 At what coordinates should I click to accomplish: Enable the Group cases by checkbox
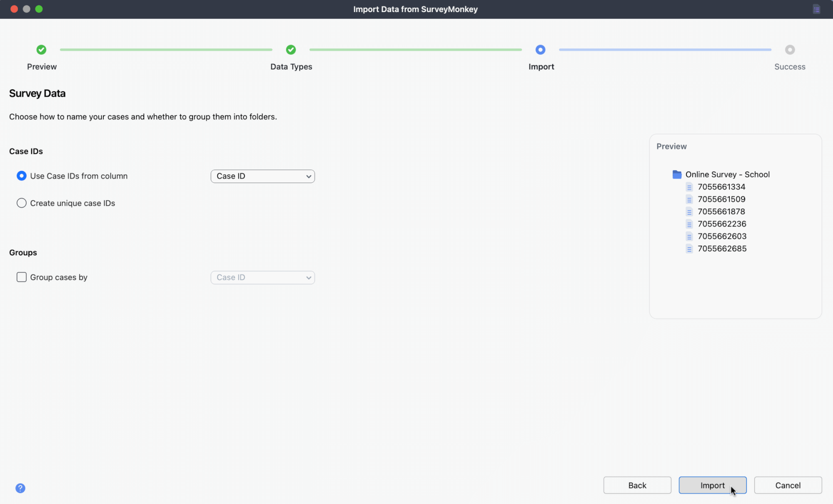point(21,277)
